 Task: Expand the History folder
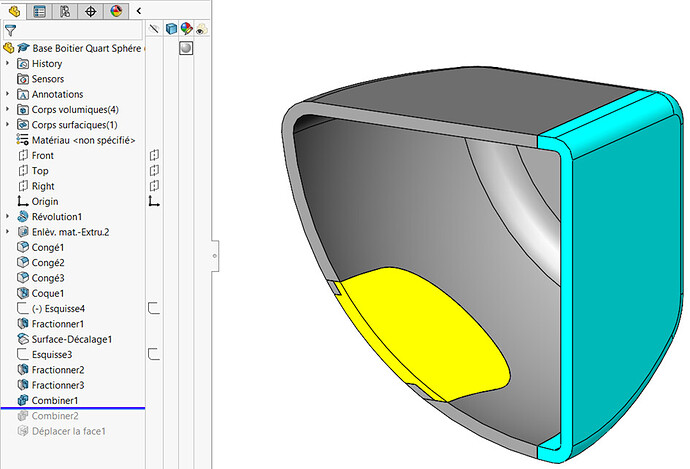pos(8,64)
